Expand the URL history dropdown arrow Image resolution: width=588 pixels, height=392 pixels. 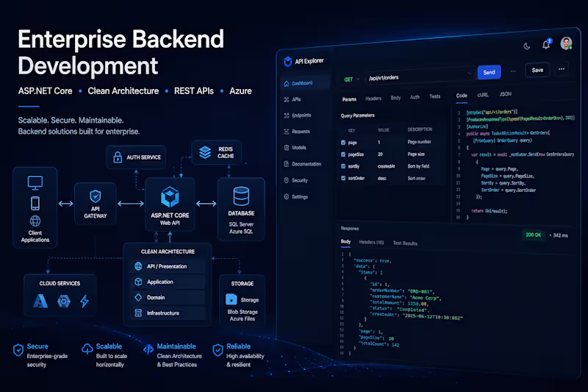pyautogui.click(x=469, y=74)
